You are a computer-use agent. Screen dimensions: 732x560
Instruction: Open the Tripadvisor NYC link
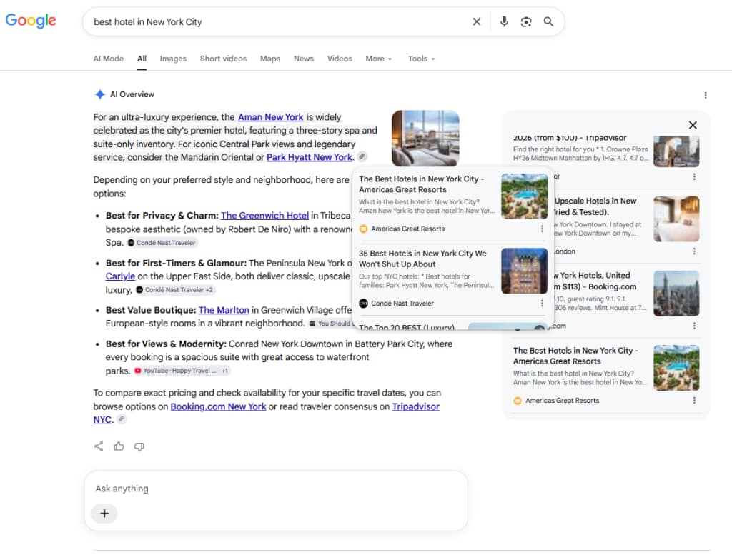point(415,406)
